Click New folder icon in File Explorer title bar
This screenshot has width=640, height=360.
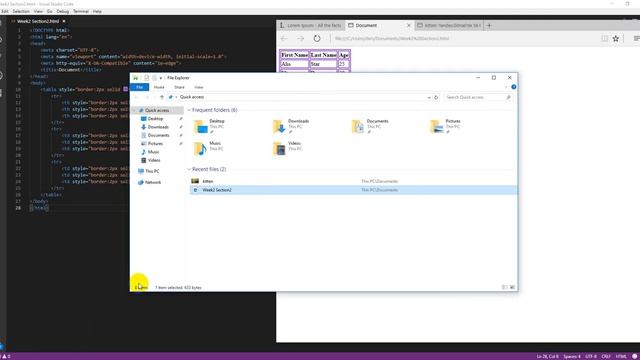click(154, 78)
